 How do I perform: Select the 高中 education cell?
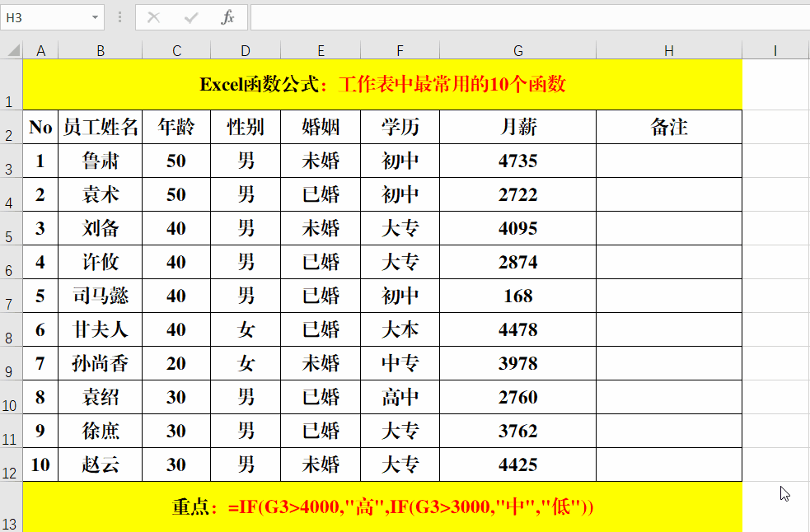(x=400, y=397)
